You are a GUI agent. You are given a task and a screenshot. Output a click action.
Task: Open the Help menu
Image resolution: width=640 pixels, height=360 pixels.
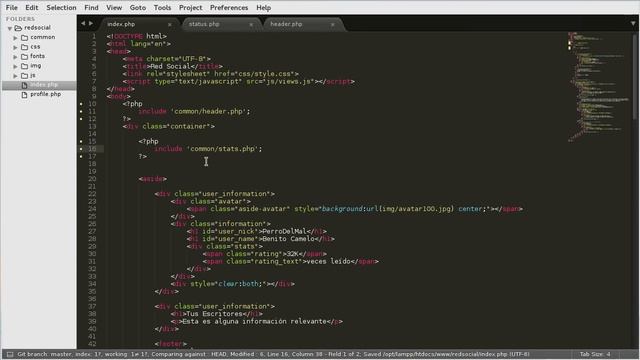[x=264, y=7]
